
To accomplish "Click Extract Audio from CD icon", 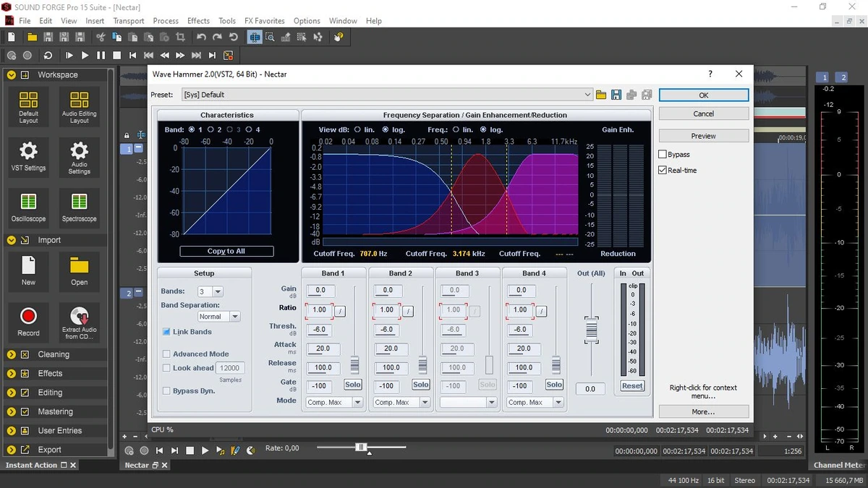I will pyautogui.click(x=79, y=323).
